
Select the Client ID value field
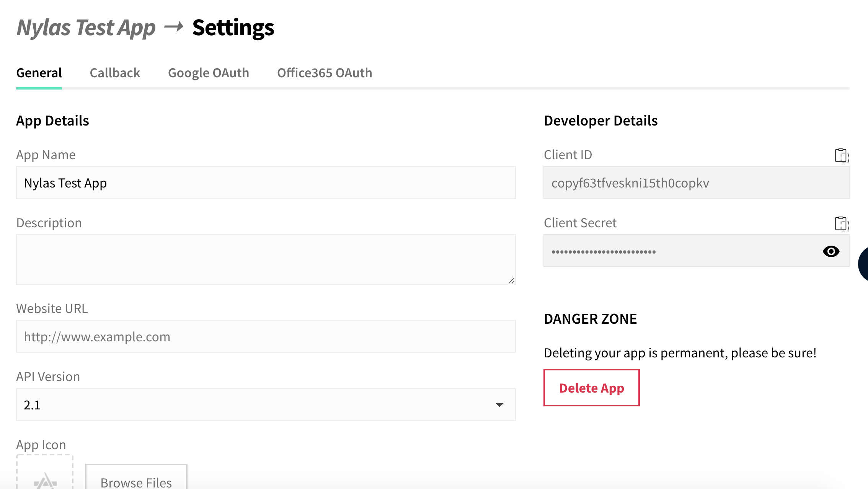(696, 183)
